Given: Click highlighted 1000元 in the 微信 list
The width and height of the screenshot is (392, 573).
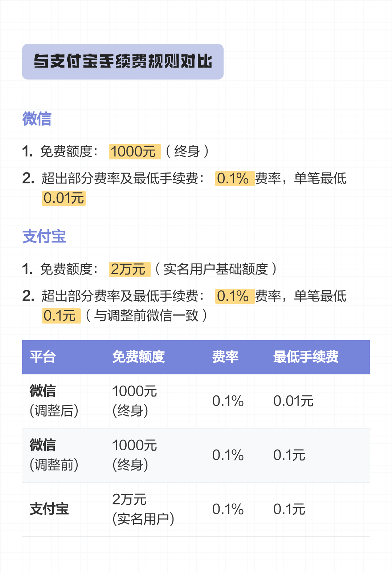Looking at the screenshot, I should coord(134,151).
